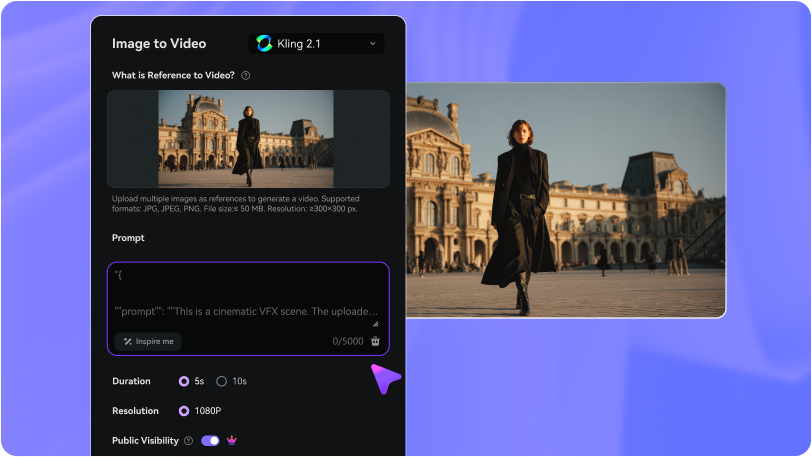Click the Inspire me button

148,341
